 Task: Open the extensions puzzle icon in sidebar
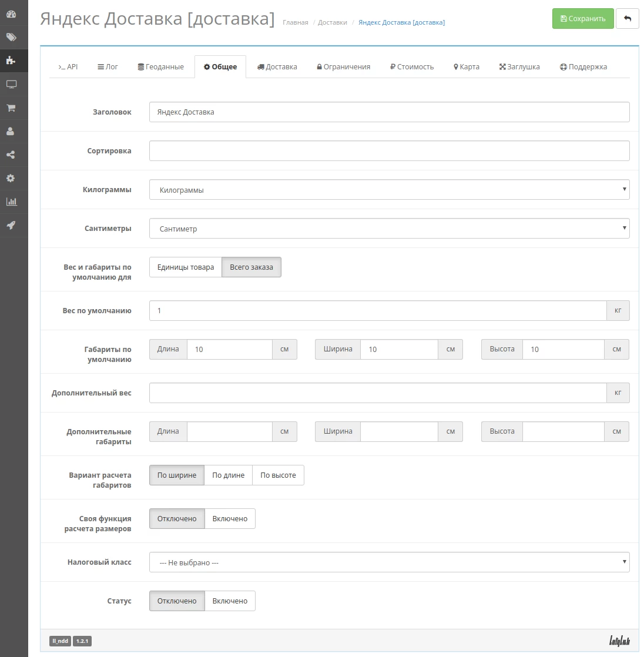(11, 61)
